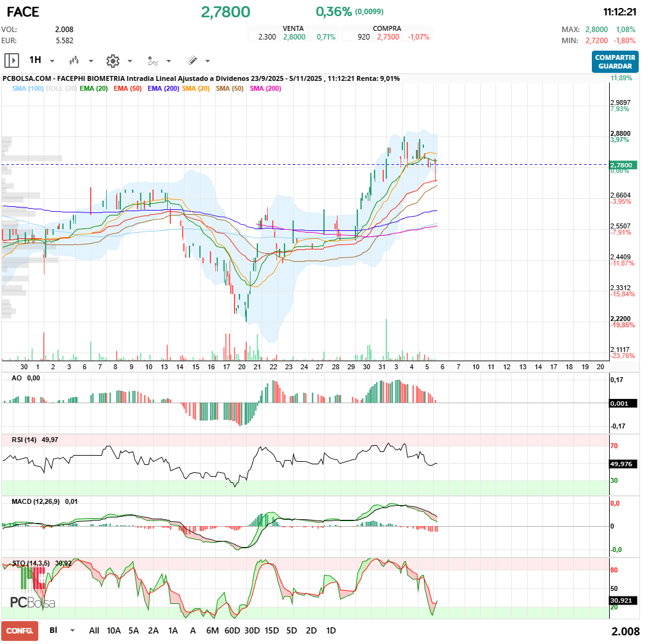This screenshot has height=644, width=648.
Task: Select the drawing tools pencil icon
Action: [x=191, y=60]
